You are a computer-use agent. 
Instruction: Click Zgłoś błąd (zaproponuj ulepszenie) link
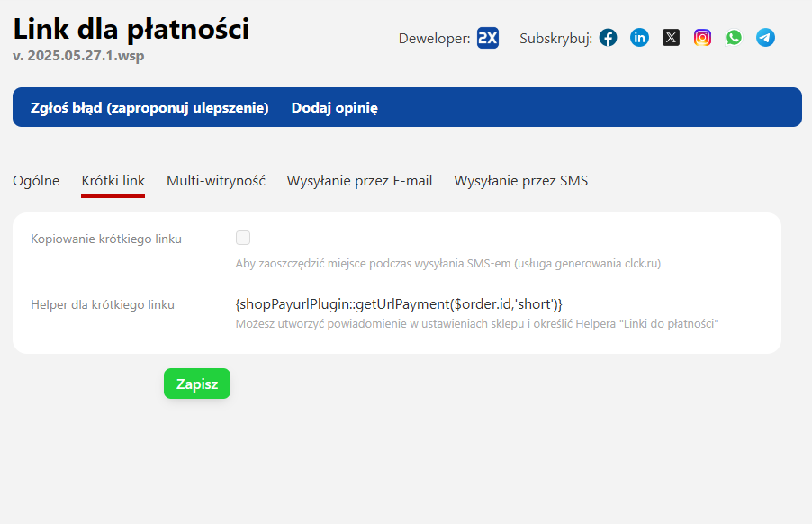coord(149,108)
